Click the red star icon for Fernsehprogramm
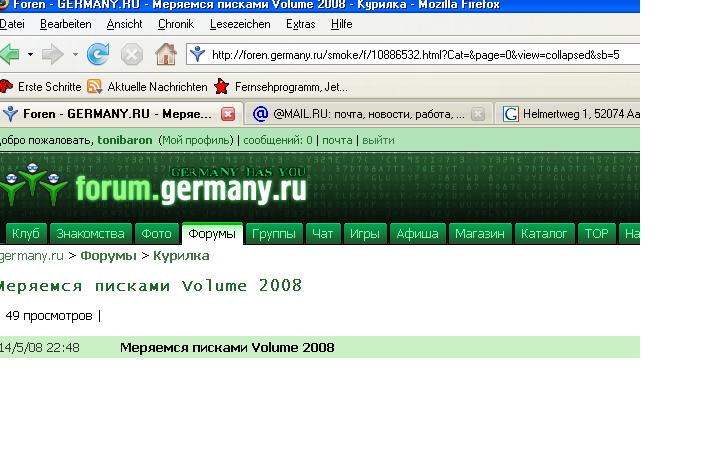This screenshot has height=450, width=720. tap(221, 86)
